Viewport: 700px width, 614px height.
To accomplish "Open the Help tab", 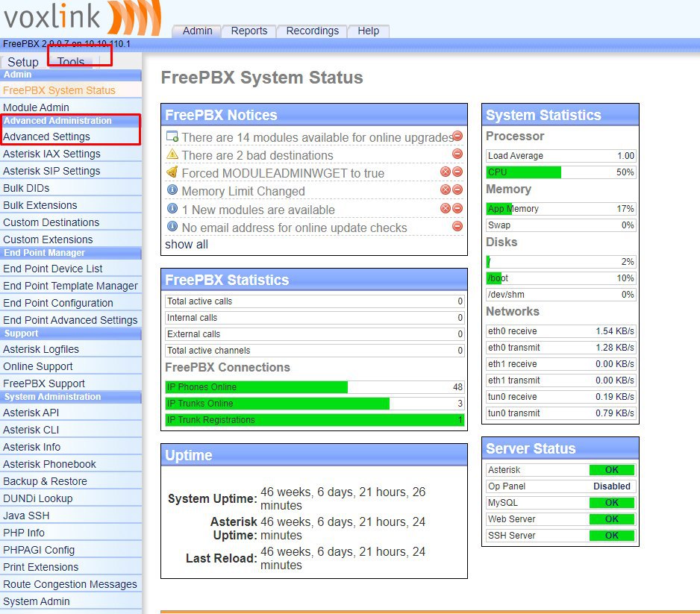I will (x=369, y=31).
